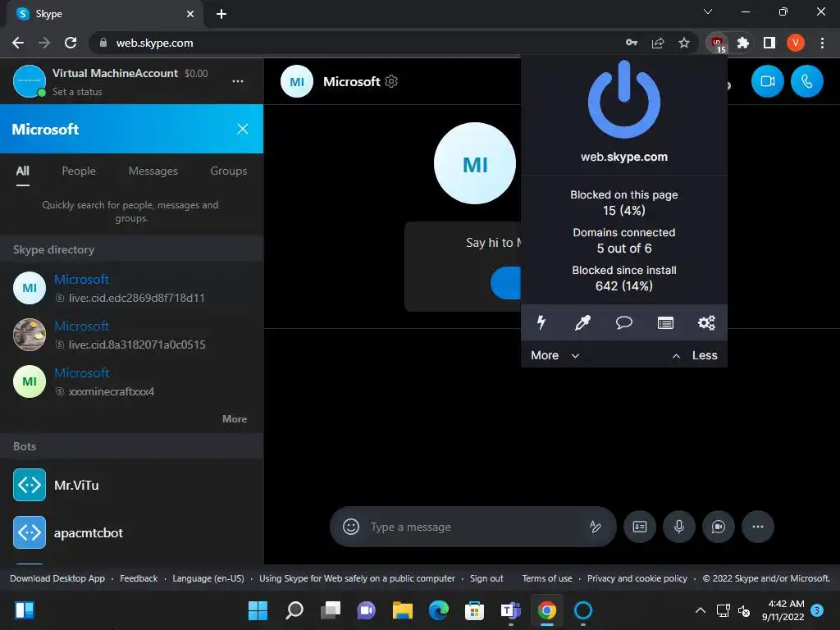Select the All search tab
This screenshot has height=630, width=840.
[22, 171]
